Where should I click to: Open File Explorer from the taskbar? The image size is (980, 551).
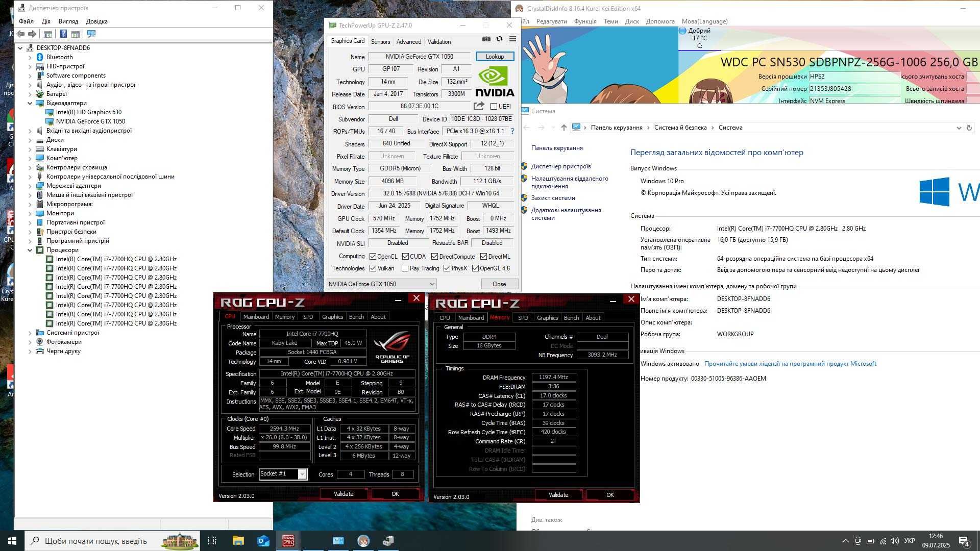point(238,541)
